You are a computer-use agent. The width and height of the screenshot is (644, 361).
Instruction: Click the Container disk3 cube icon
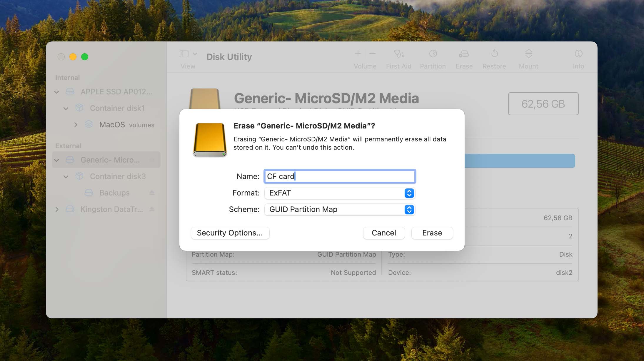coord(79,176)
